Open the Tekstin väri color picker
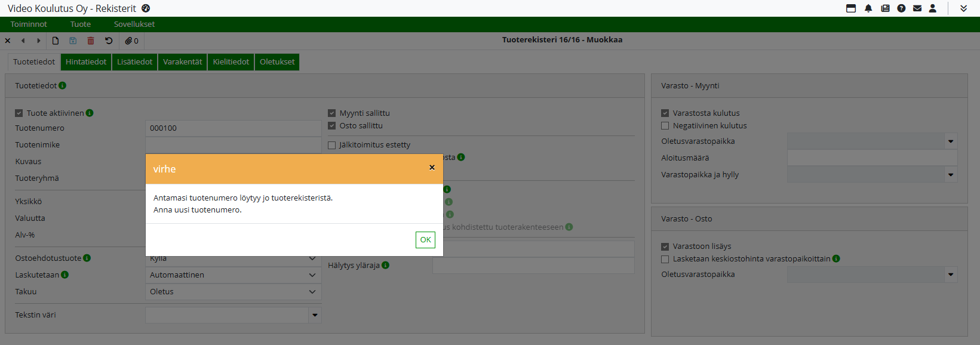Image resolution: width=980 pixels, height=345 pixels. coord(315,315)
